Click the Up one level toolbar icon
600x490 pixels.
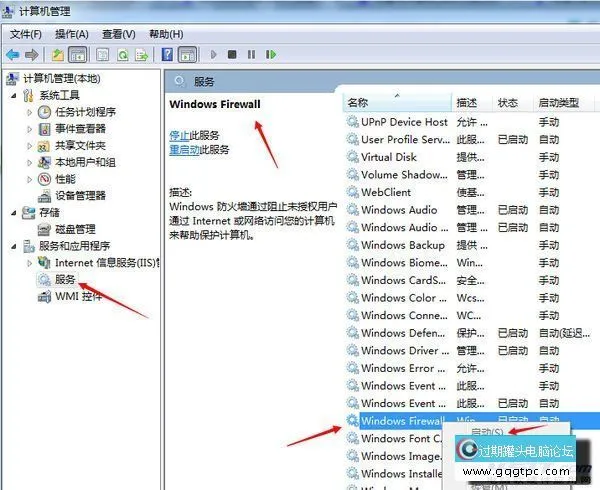(x=58, y=55)
